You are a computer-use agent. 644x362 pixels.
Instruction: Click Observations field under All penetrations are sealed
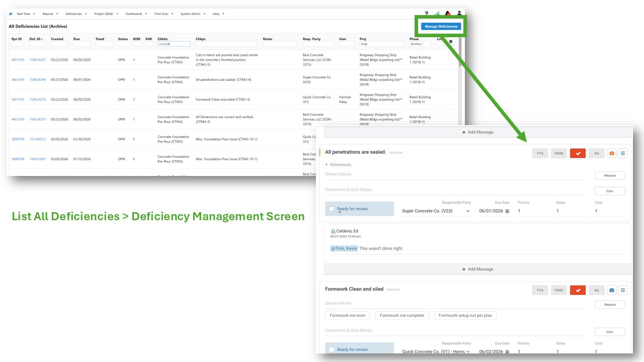(455, 174)
